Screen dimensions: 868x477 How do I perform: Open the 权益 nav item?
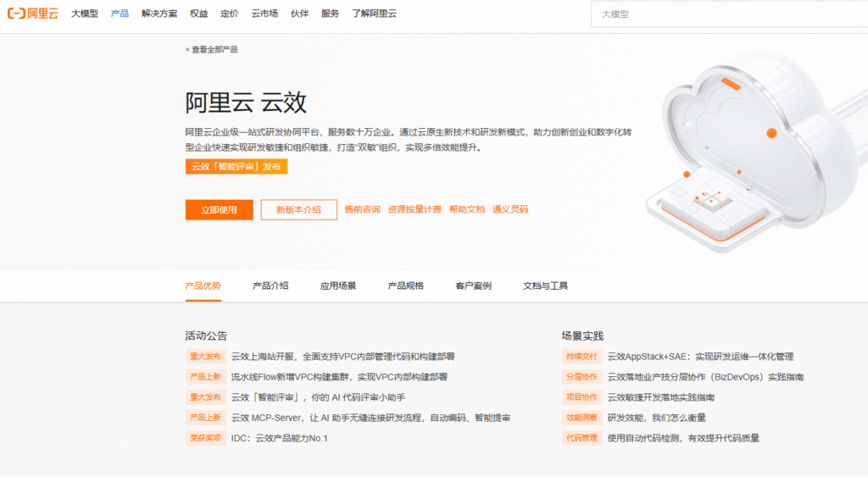(x=198, y=14)
